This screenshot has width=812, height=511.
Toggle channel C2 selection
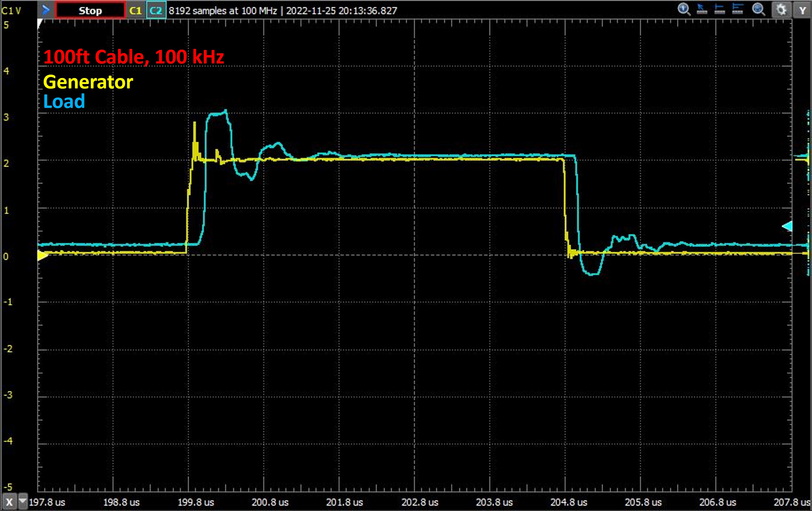(x=156, y=10)
